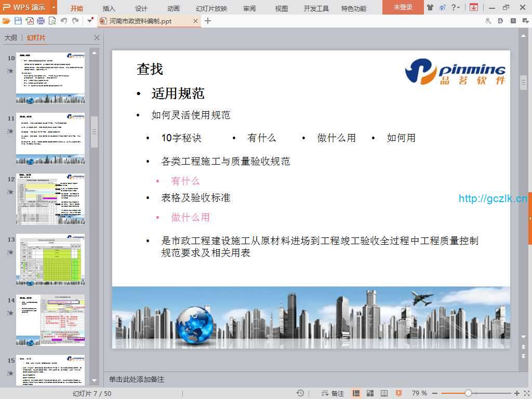Open the skin (T-shirt) icon
The image size is (532, 399).
point(430,7)
